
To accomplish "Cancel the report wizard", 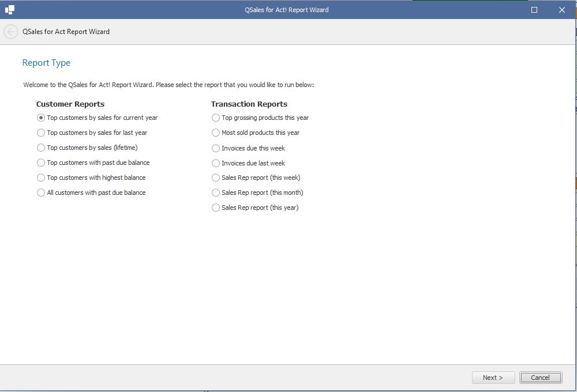I will tap(541, 378).
